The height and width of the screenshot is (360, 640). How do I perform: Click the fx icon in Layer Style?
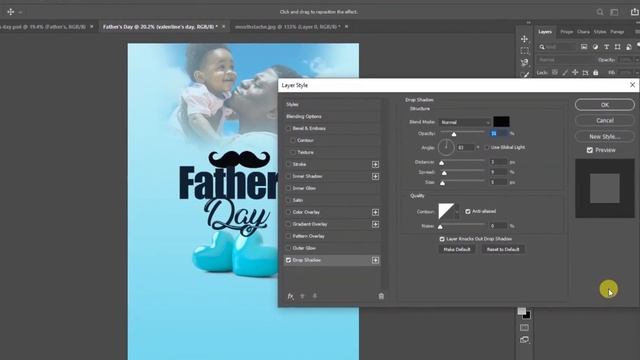click(x=290, y=296)
